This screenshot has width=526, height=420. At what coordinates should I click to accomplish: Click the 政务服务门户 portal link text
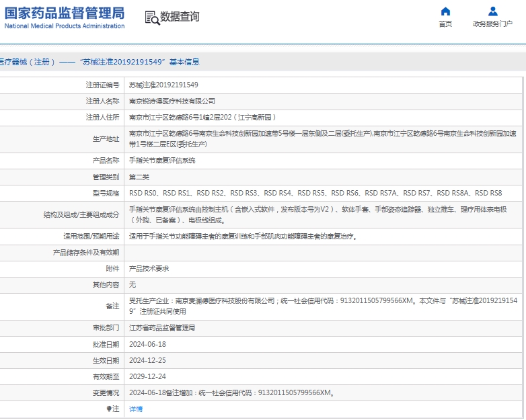[x=493, y=24]
